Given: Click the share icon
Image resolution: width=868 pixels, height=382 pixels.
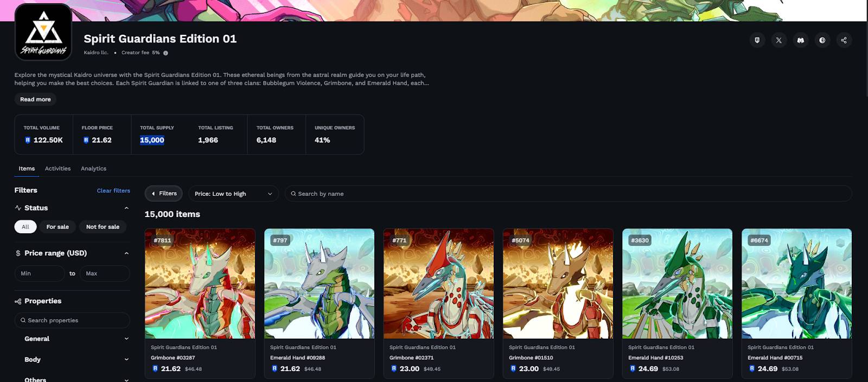Looking at the screenshot, I should coord(844,40).
